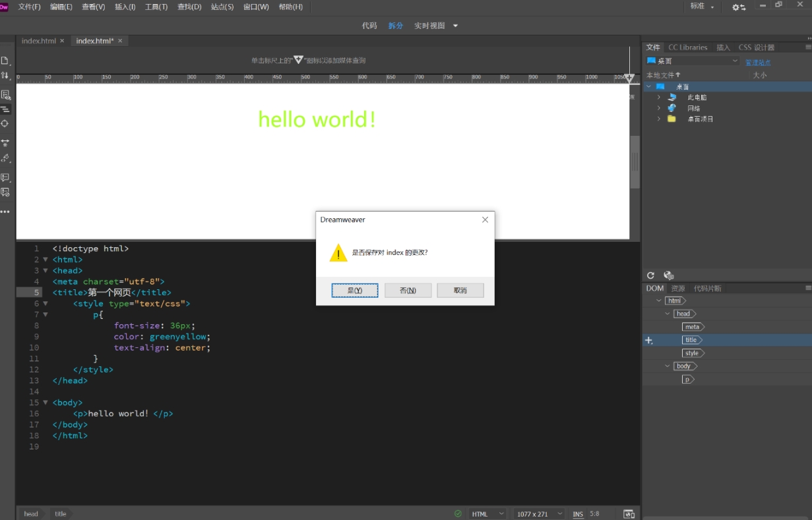Click the Inspect crosshair icon in left toolbar
Viewport: 812px width, 520px height.
[x=5, y=124]
